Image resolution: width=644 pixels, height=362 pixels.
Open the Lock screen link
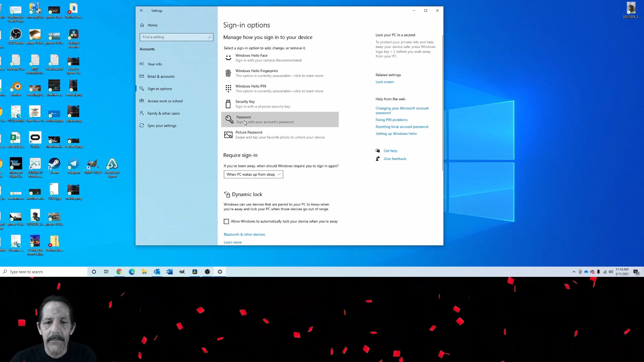[384, 82]
